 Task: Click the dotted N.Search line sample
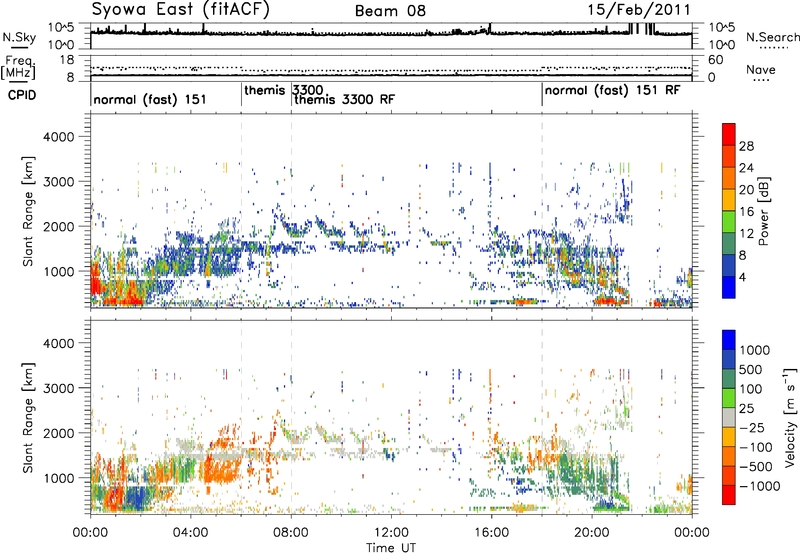point(773,48)
